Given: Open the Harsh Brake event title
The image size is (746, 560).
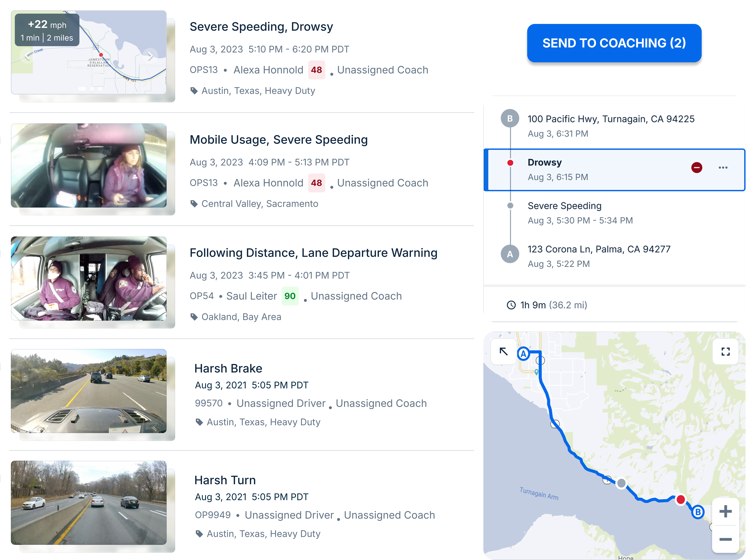Looking at the screenshot, I should (x=228, y=368).
